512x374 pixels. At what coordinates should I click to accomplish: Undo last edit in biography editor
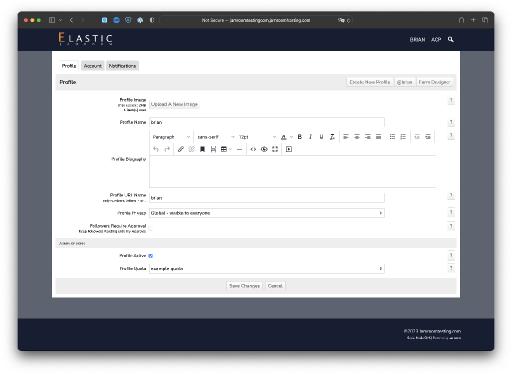click(x=156, y=149)
